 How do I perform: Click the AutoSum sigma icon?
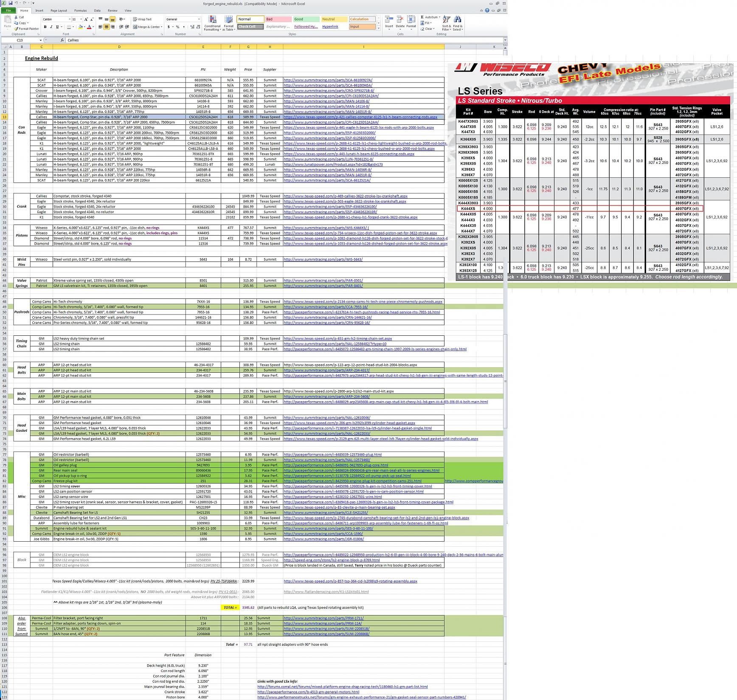coord(422,17)
